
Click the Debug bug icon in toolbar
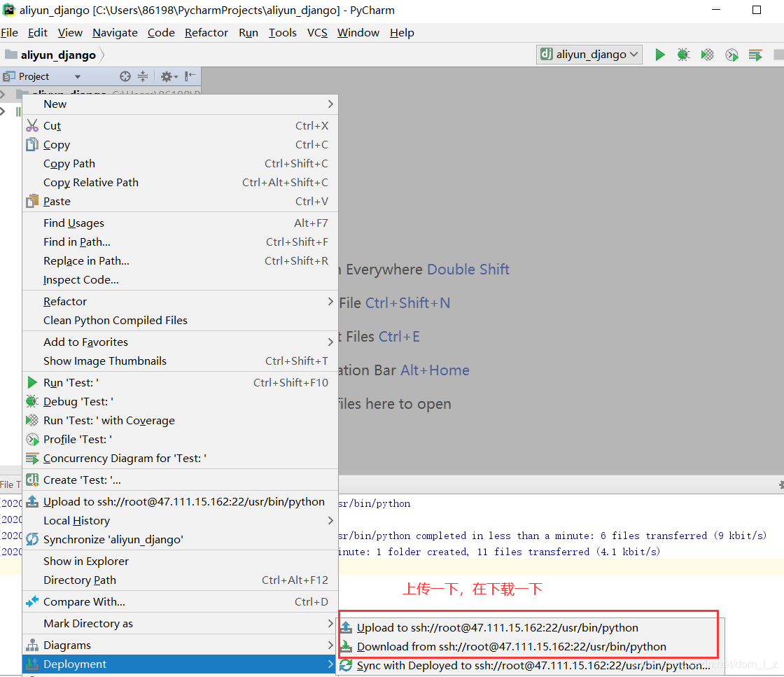pyautogui.click(x=683, y=55)
